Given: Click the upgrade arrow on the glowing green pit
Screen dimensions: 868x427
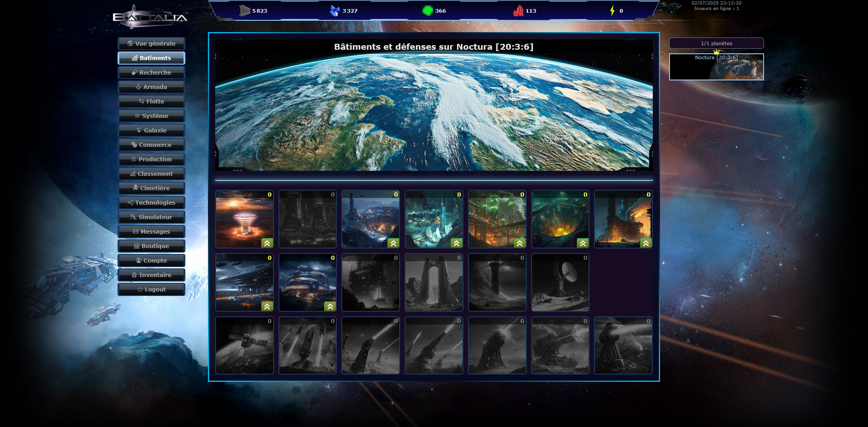Looking at the screenshot, I should tap(583, 243).
